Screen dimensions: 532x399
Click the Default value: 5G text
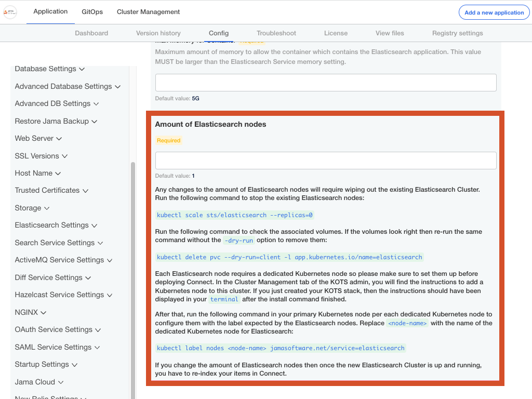click(x=177, y=98)
